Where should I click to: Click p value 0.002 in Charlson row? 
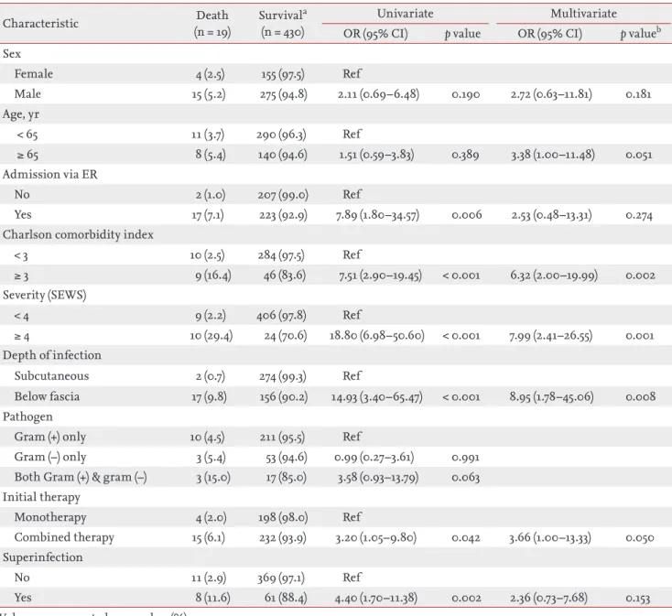coord(640,276)
